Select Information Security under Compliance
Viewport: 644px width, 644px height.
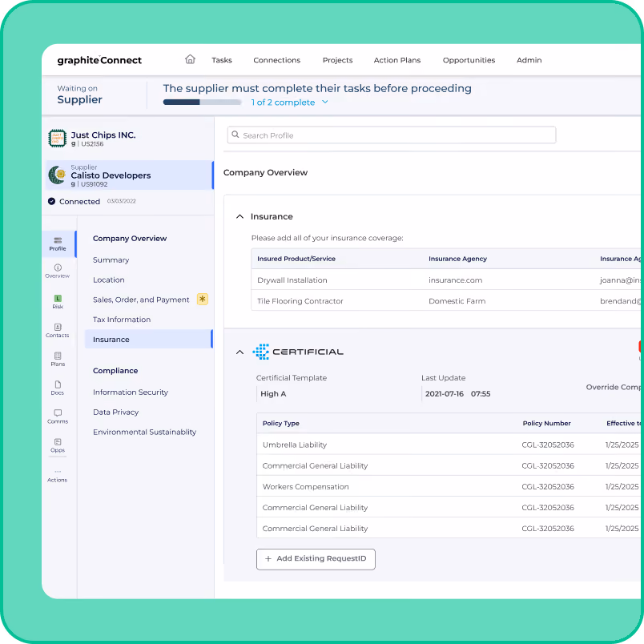click(x=131, y=392)
